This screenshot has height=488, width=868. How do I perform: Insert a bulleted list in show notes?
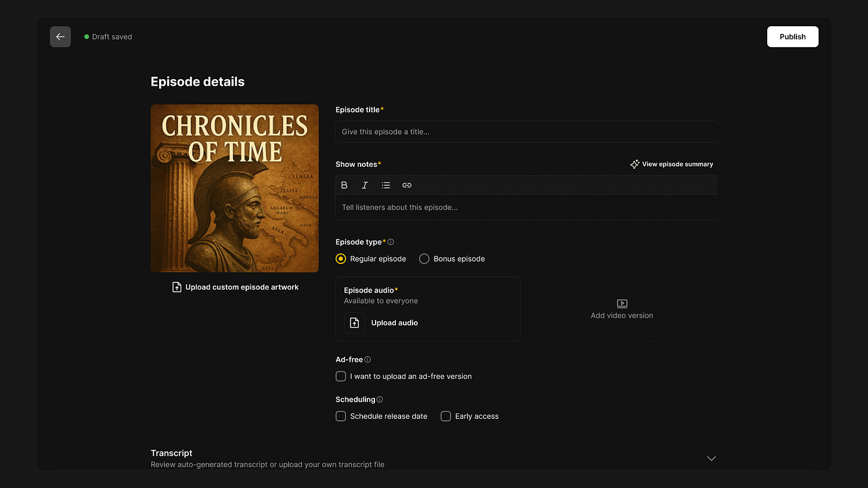pos(386,185)
